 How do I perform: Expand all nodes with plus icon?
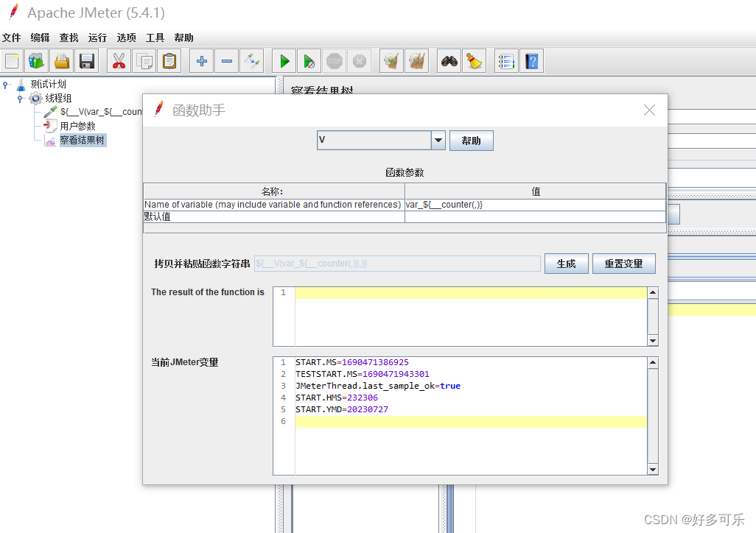click(x=202, y=61)
